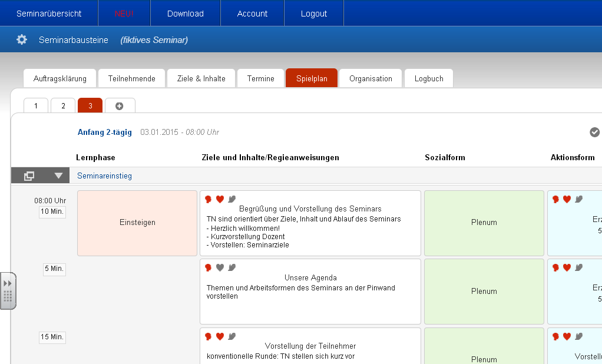Switch to the Organisation tab
Viewport: 602px width, 364px height.
pos(371,78)
